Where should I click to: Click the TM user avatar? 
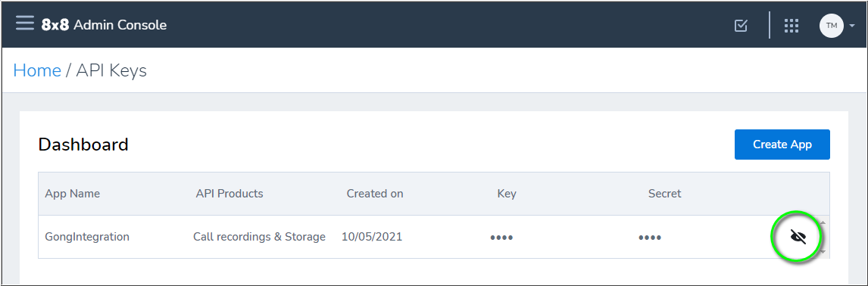click(x=831, y=26)
